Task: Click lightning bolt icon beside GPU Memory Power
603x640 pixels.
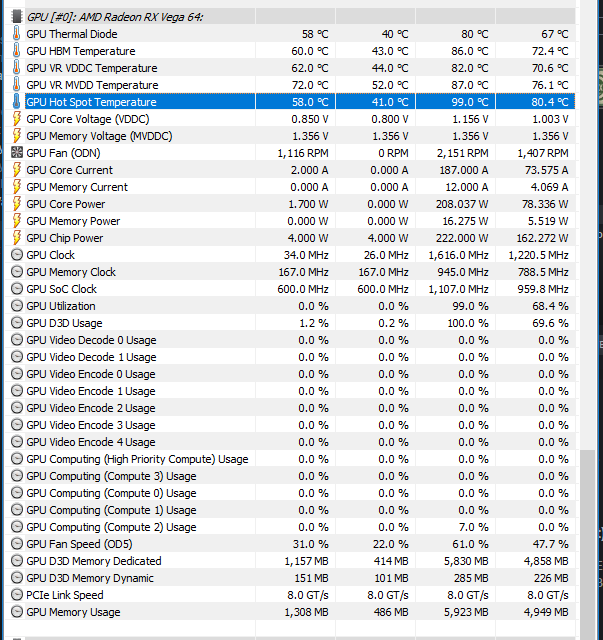Action: tap(16, 221)
